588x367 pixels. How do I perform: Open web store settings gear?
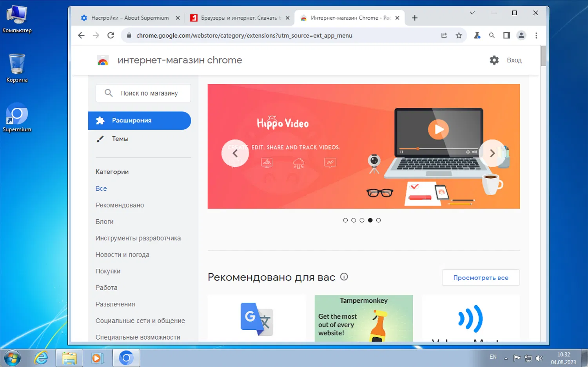494,60
